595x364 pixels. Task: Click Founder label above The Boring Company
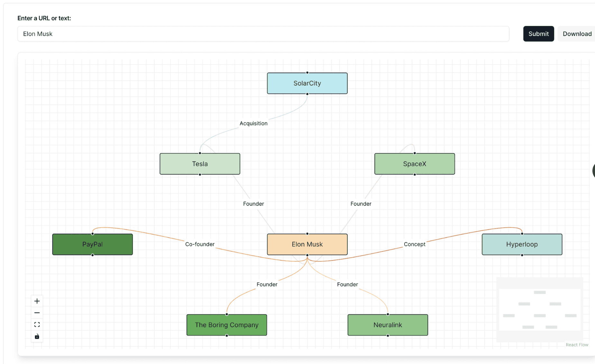267,285
